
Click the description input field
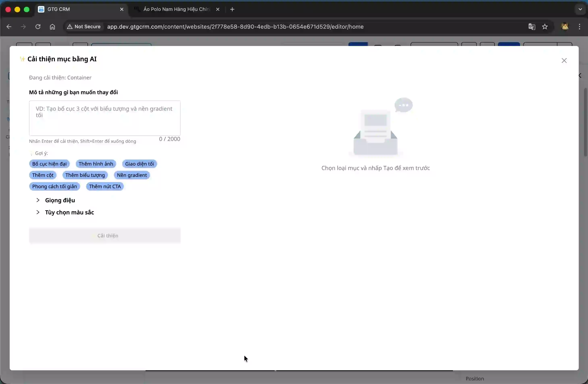105,118
